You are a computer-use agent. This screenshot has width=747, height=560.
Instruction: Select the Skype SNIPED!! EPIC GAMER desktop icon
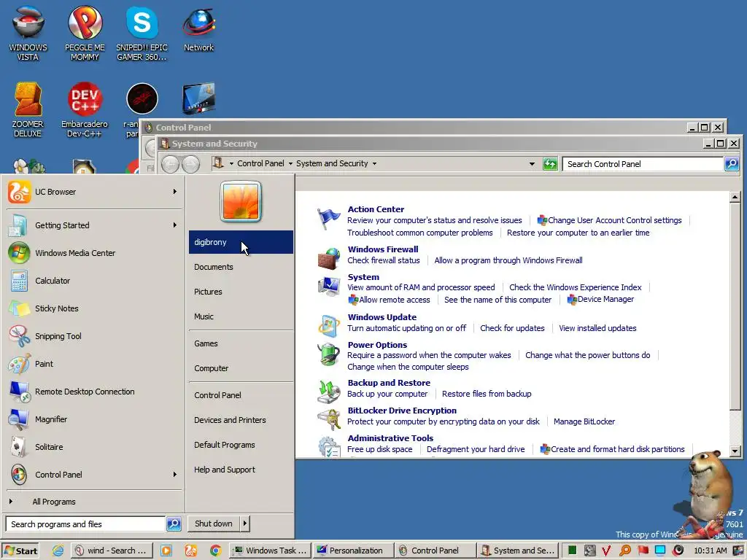click(142, 33)
